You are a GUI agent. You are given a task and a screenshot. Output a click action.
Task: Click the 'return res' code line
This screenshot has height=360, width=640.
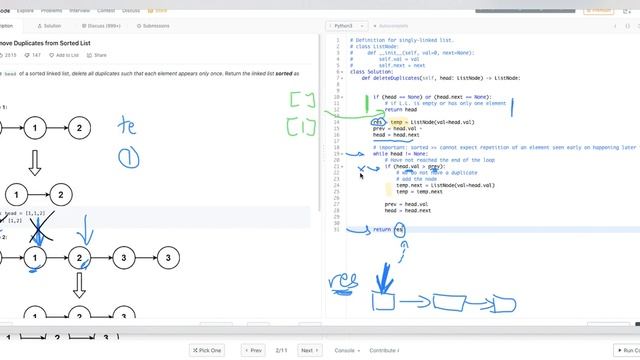(388, 229)
